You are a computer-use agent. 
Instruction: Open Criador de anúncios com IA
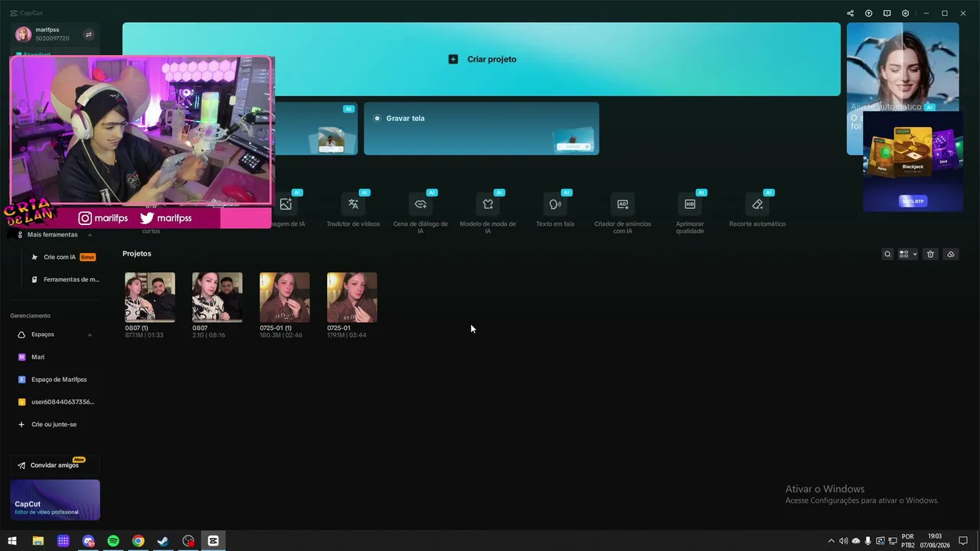pyautogui.click(x=622, y=214)
